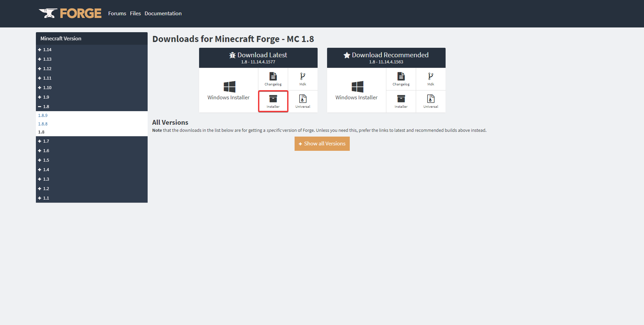Expand the 1.9 version group

click(x=92, y=97)
